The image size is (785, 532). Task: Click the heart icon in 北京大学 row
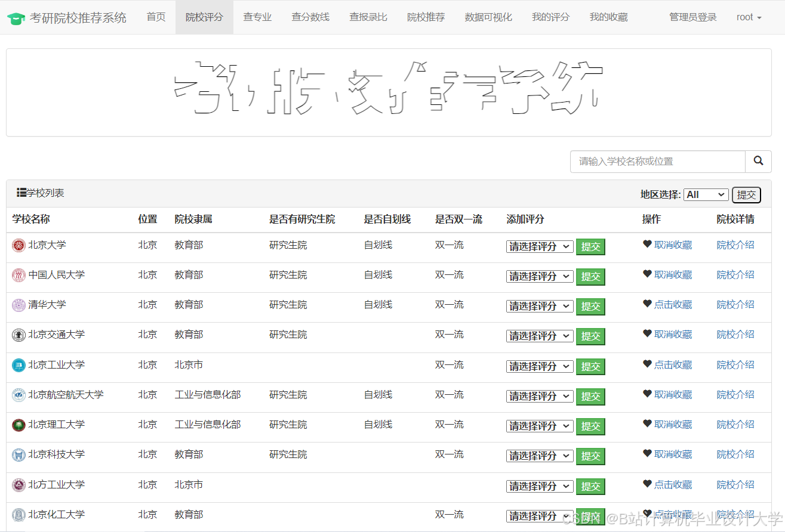[647, 244]
